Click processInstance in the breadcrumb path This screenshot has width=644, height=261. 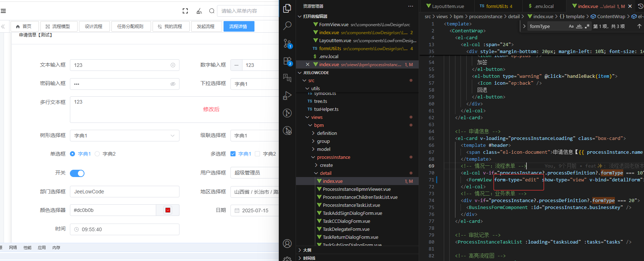pyautogui.click(x=486, y=16)
